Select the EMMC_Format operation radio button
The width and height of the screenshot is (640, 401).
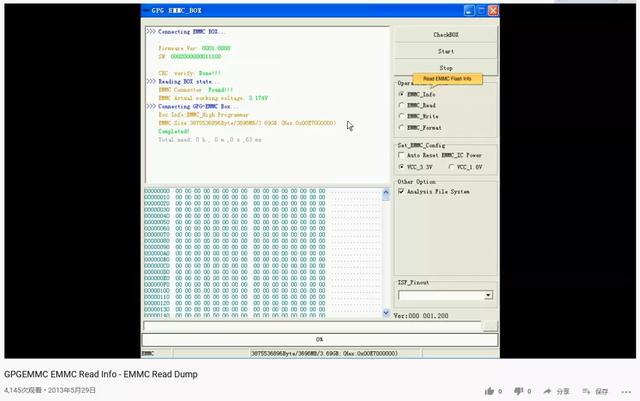(x=402, y=127)
